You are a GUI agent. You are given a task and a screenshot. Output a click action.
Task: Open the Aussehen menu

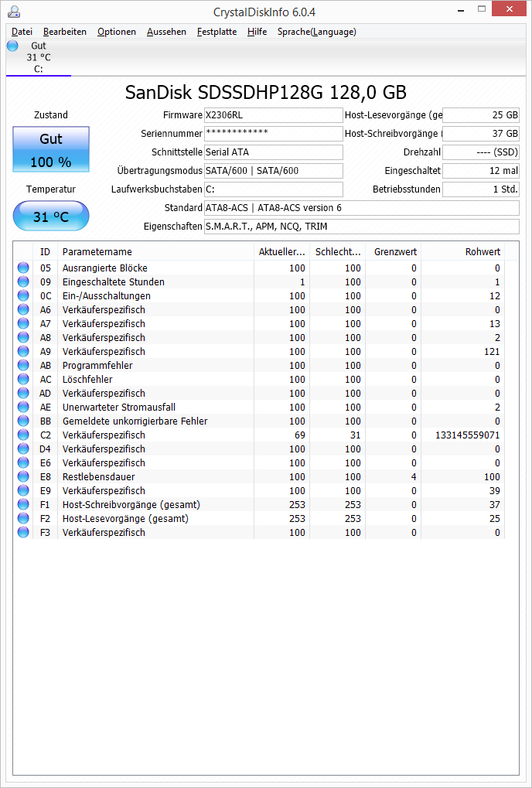click(166, 32)
